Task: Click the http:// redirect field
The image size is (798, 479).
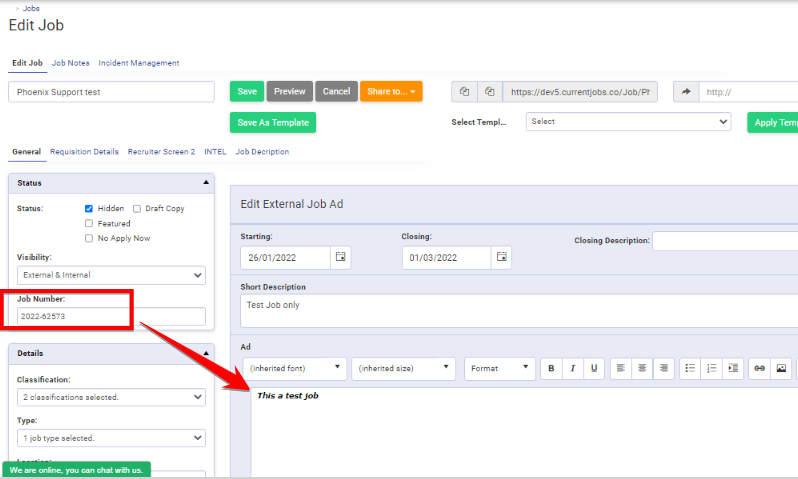Action: pos(748,92)
